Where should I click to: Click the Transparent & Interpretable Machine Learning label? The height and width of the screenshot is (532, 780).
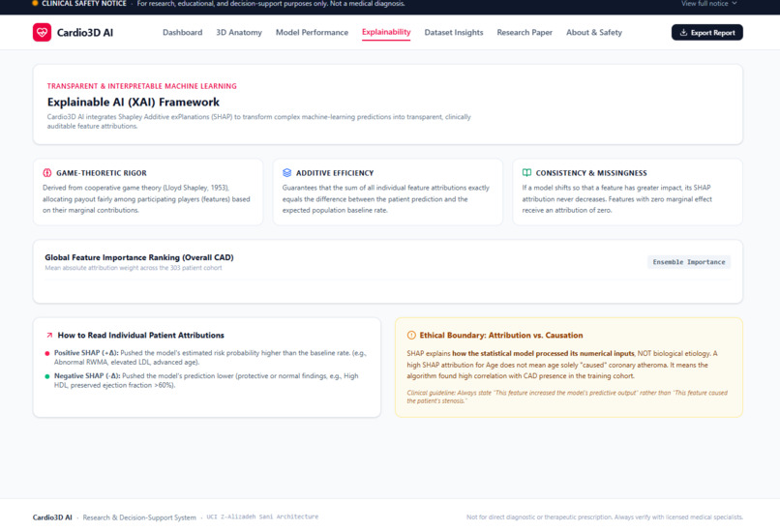(141, 86)
